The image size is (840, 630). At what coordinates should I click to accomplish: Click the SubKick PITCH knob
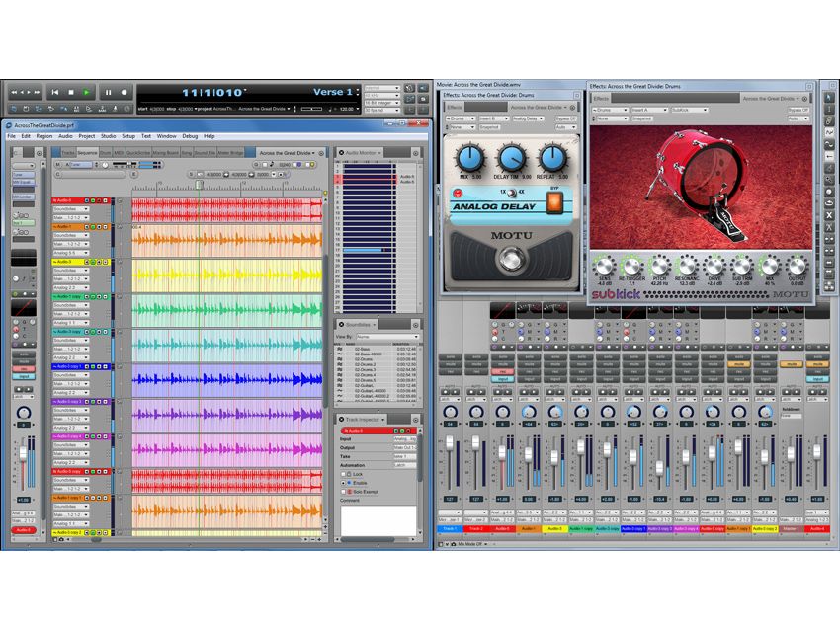pyautogui.click(x=659, y=266)
